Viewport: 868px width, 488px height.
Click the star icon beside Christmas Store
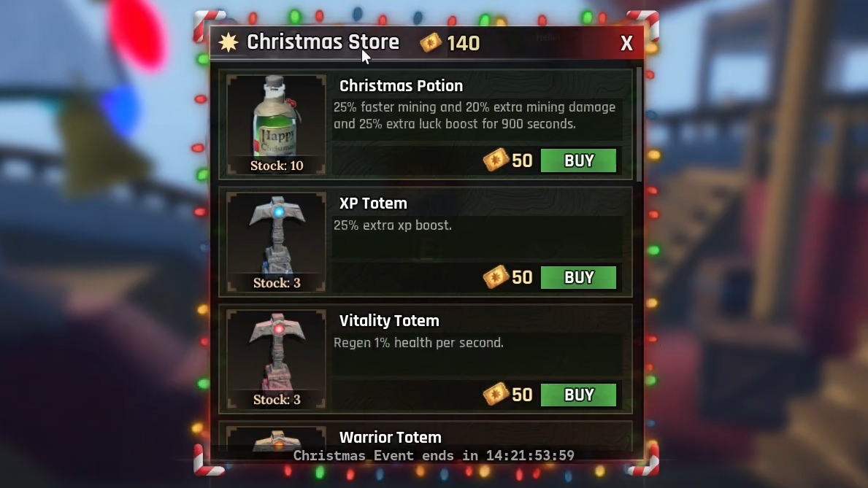228,42
